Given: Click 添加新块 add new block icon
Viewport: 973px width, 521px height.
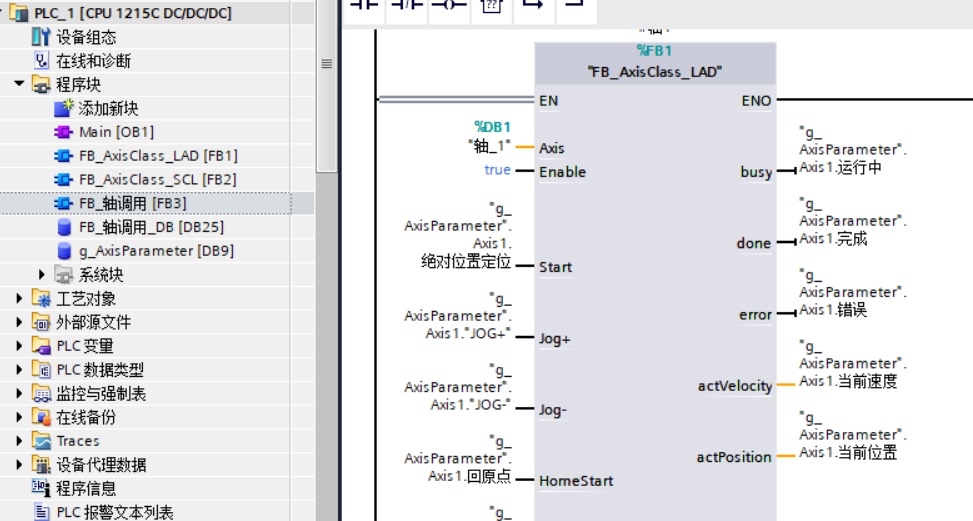Looking at the screenshot, I should pos(63,108).
